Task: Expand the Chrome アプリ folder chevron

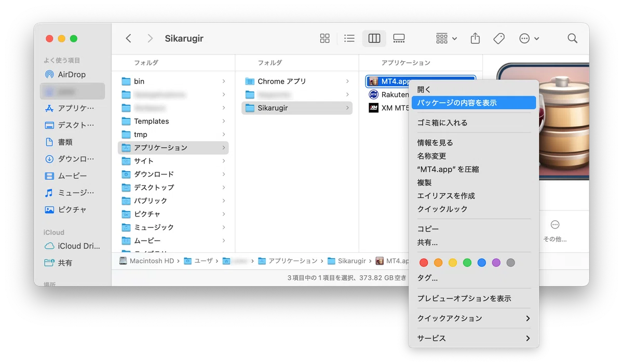Action: (347, 82)
